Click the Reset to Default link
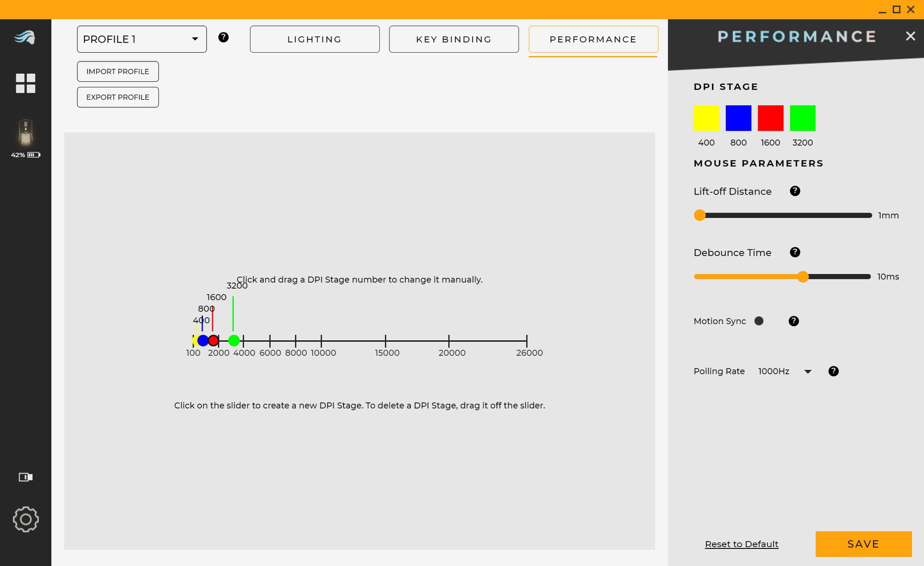The width and height of the screenshot is (924, 566). [741, 544]
